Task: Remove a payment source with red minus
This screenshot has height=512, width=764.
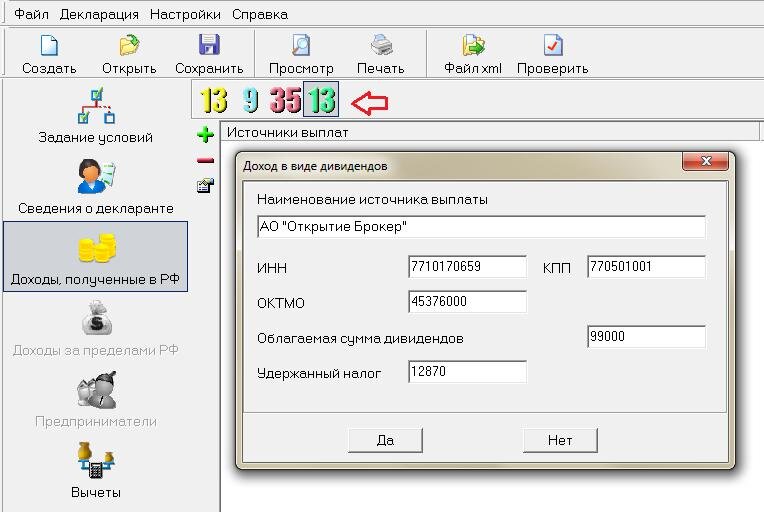Action: [206, 160]
